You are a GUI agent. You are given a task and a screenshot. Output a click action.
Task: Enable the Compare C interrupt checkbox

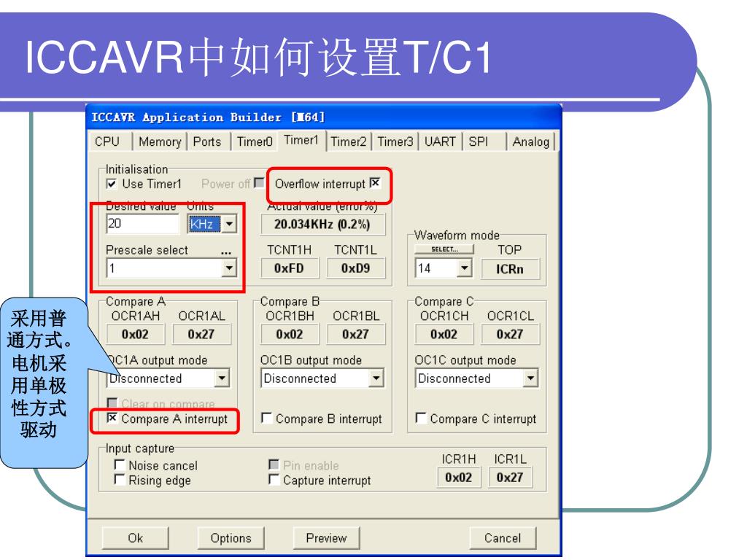click(x=421, y=418)
